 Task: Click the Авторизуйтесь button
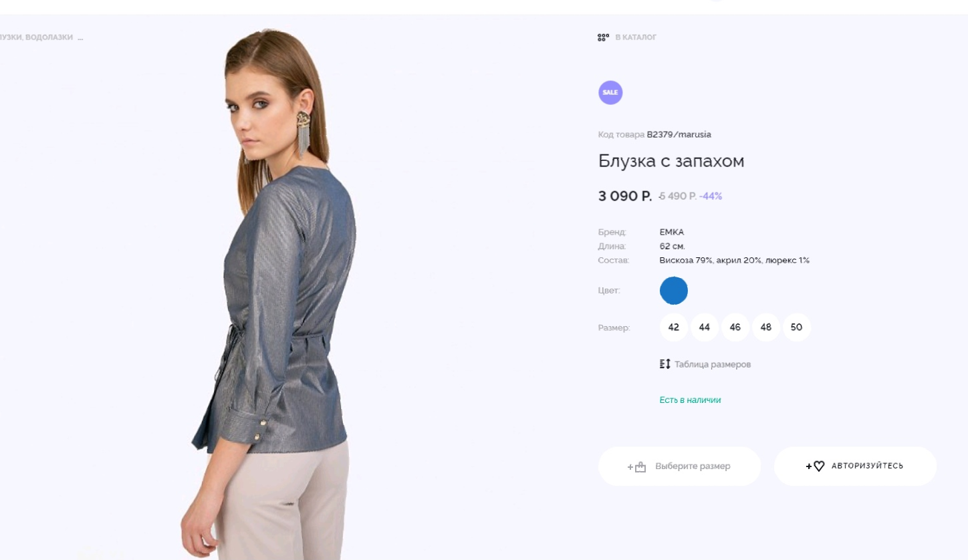[856, 466]
